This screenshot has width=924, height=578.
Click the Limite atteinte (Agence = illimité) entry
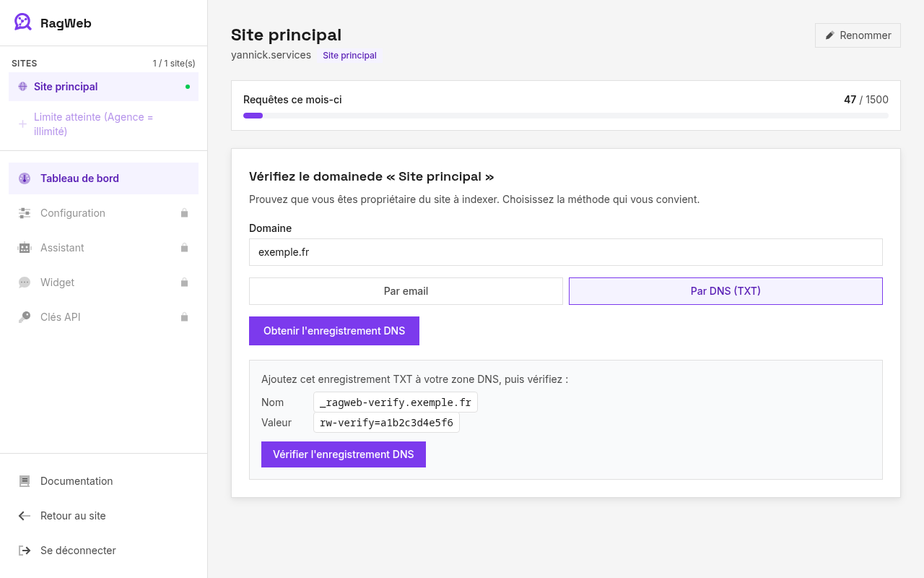pyautogui.click(x=103, y=124)
